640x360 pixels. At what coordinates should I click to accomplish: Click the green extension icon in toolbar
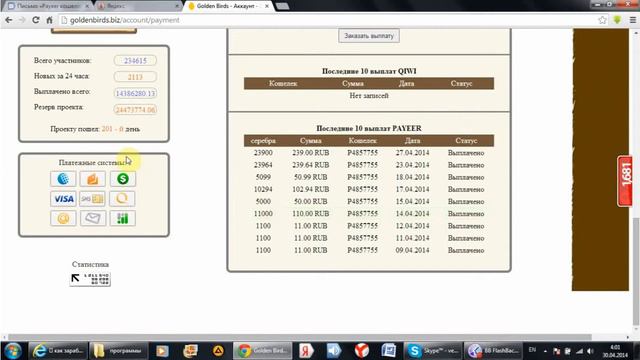(617, 20)
